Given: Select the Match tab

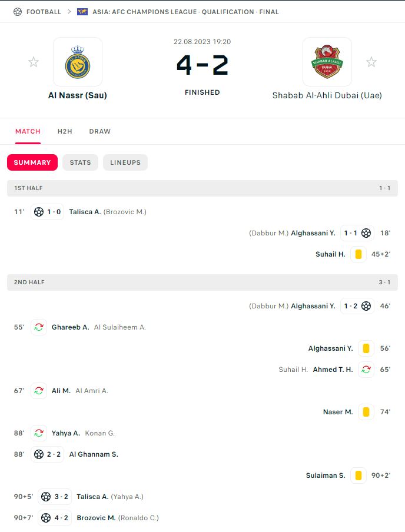Looking at the screenshot, I should point(28,131).
